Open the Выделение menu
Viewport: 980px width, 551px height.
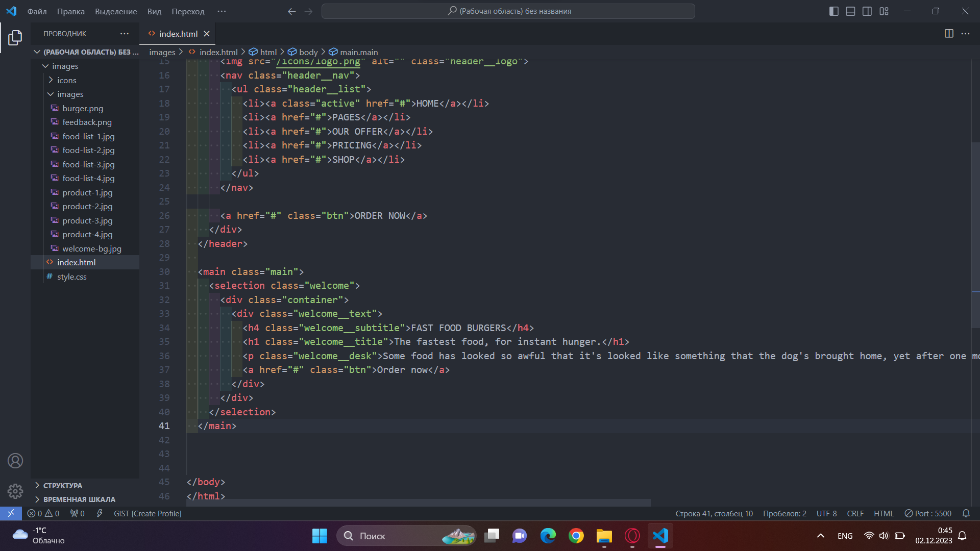point(116,11)
